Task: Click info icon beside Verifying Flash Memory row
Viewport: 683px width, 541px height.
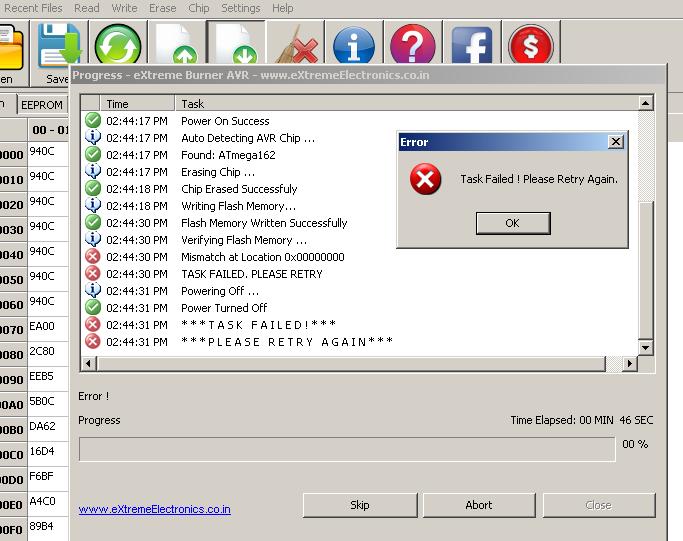Action: tap(93, 240)
